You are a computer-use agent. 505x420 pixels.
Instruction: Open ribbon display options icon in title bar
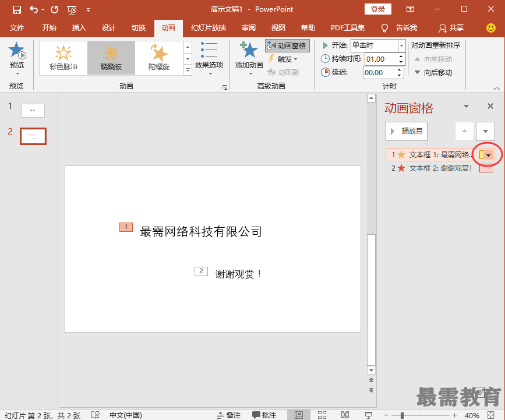[410, 9]
